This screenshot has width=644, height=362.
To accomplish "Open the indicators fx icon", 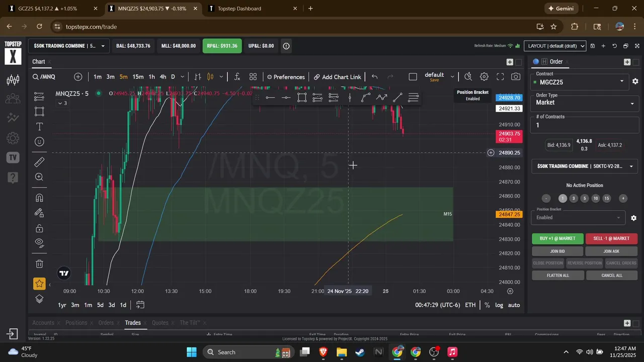I will point(237,77).
